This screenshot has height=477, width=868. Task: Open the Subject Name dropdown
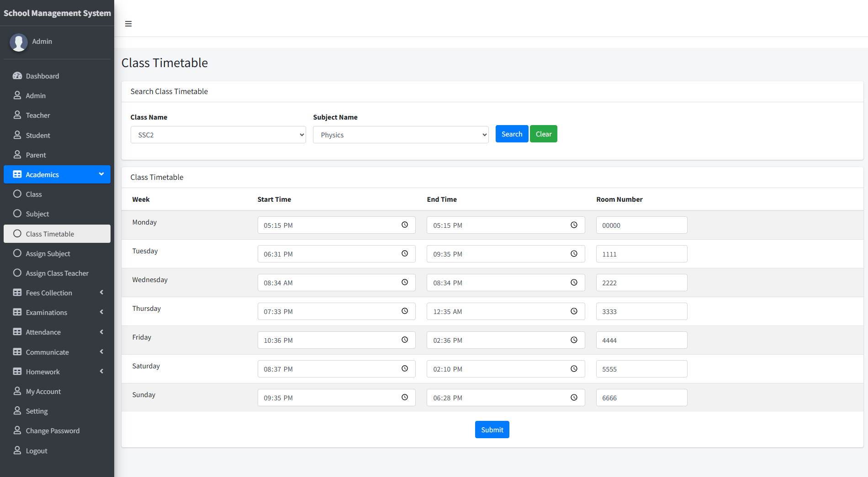pos(400,135)
